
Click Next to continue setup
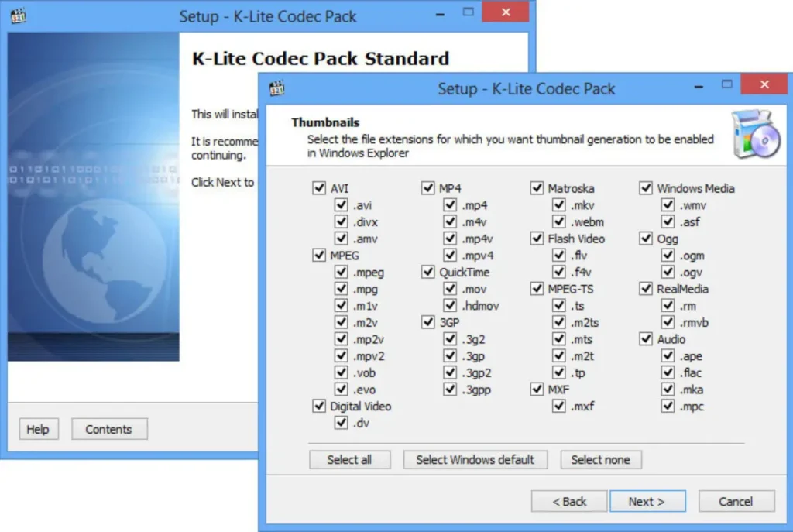coord(647,501)
